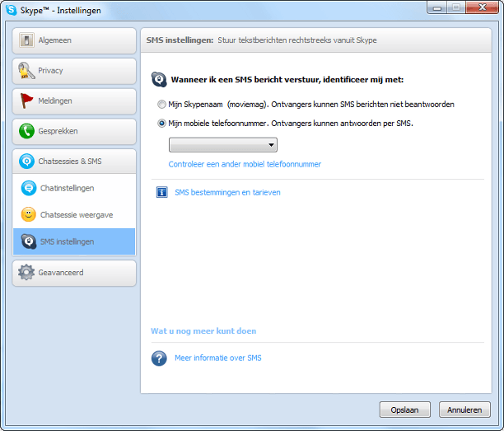The image size is (504, 431).
Task: Collapse the Chatsessies & SMS section
Action: (74, 162)
